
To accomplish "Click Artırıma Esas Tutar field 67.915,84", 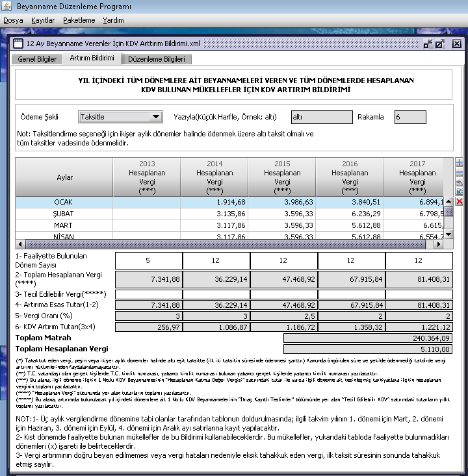I will click(352, 305).
